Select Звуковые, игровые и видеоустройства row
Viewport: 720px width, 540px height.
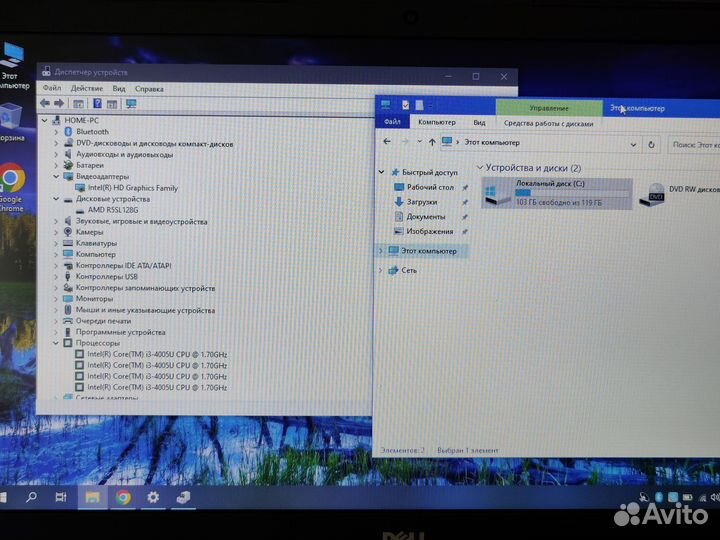[141, 221]
